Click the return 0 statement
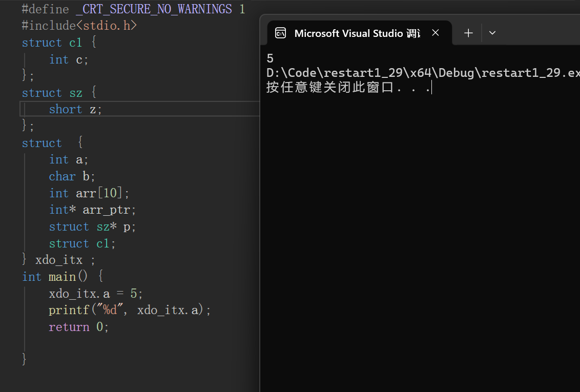The width and height of the screenshot is (580, 392). 79,327
